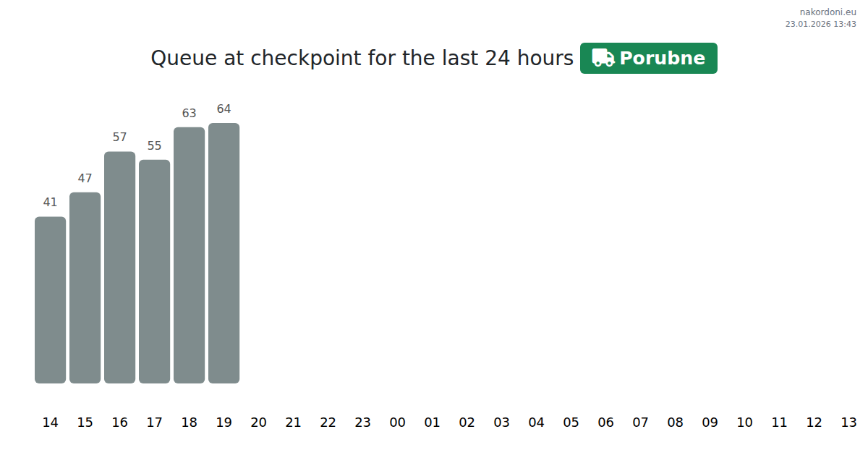Click the bar with value 57
The image size is (868, 471).
coord(119,267)
